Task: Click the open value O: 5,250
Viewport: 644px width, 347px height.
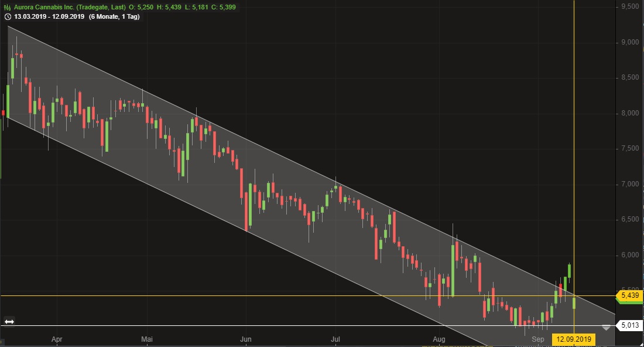Action: coord(141,7)
